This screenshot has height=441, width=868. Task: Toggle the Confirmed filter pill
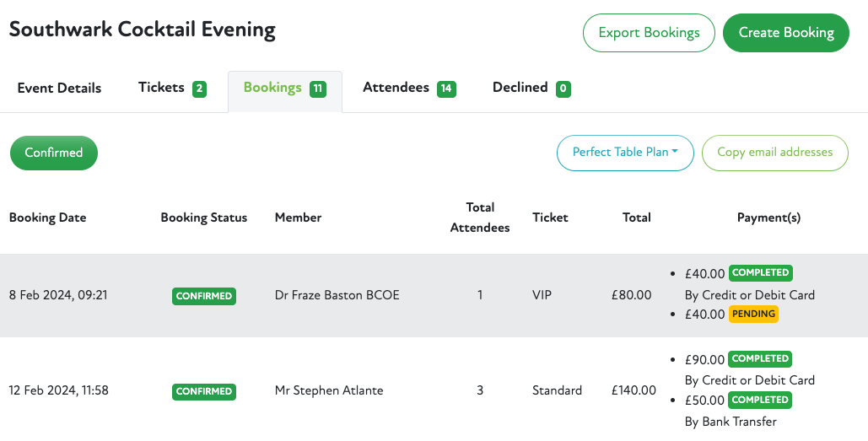pos(54,153)
